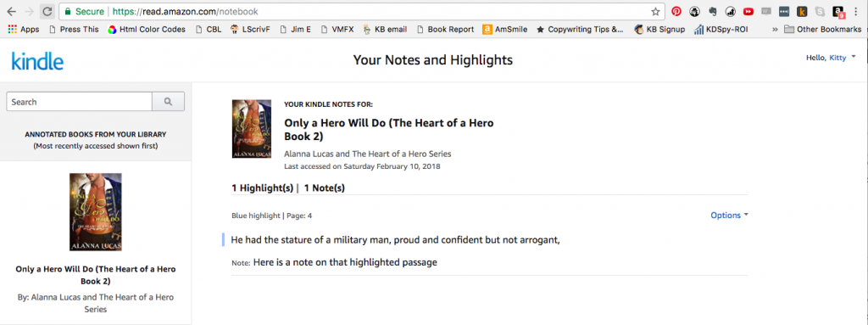Open the Hello, Kitty account dropdown
Viewport: 868px width, 325px height.
click(831, 58)
